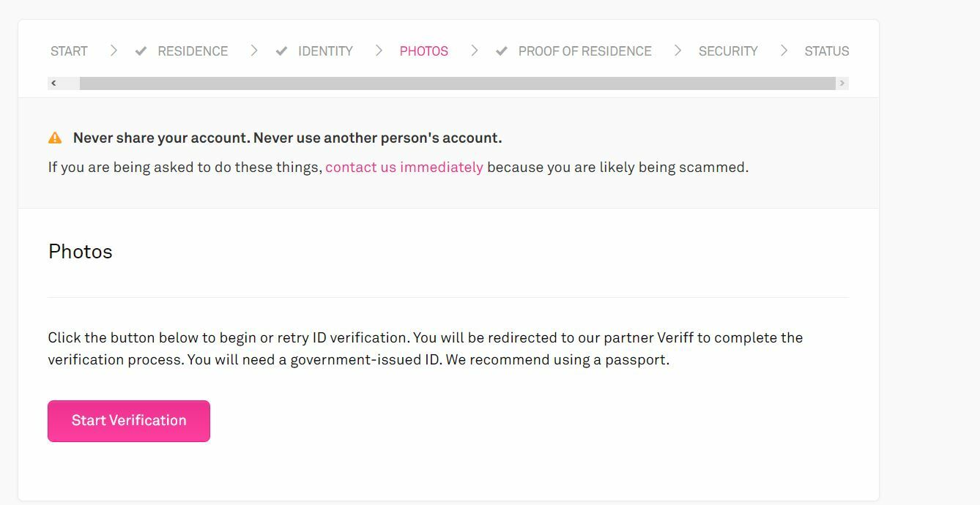Select the PHOTOS step
The width and height of the screenshot is (980, 505).
(x=424, y=51)
